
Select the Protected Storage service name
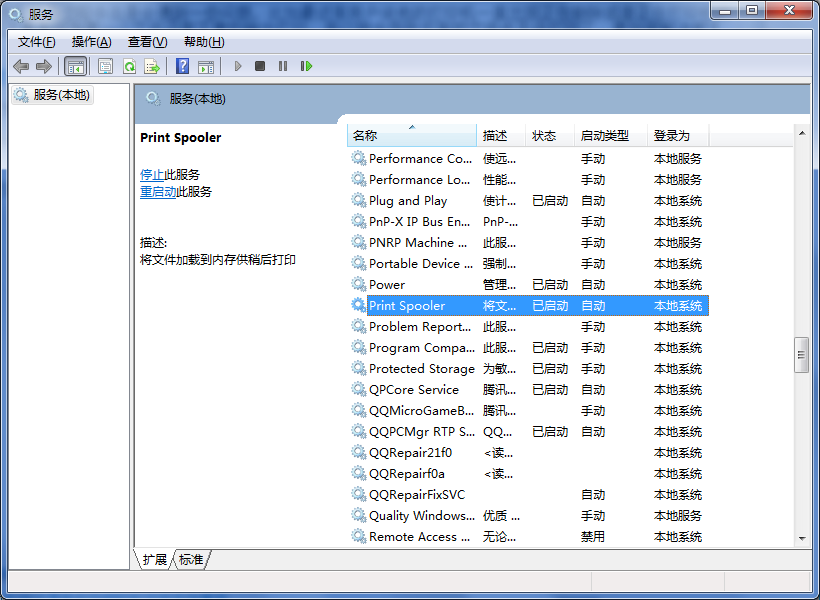tap(422, 369)
